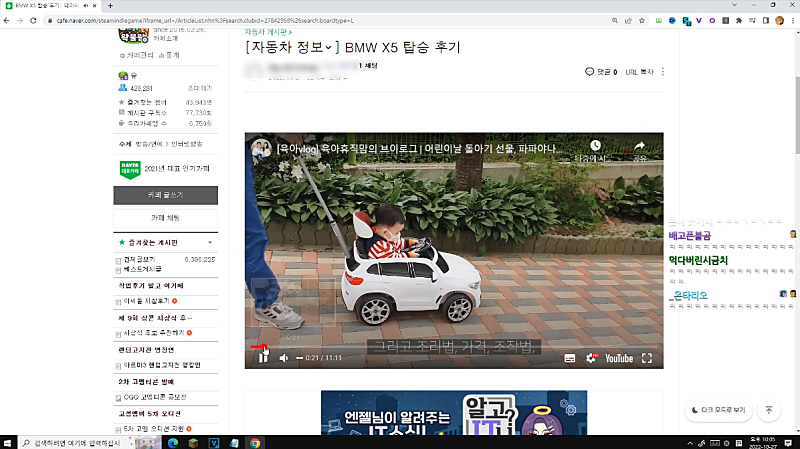Pause the YouTube video

click(264, 357)
